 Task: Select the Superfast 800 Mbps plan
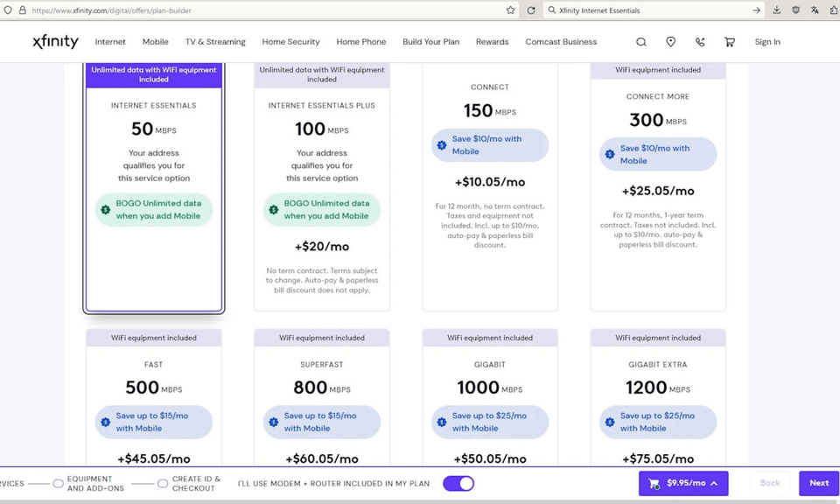tap(322, 397)
